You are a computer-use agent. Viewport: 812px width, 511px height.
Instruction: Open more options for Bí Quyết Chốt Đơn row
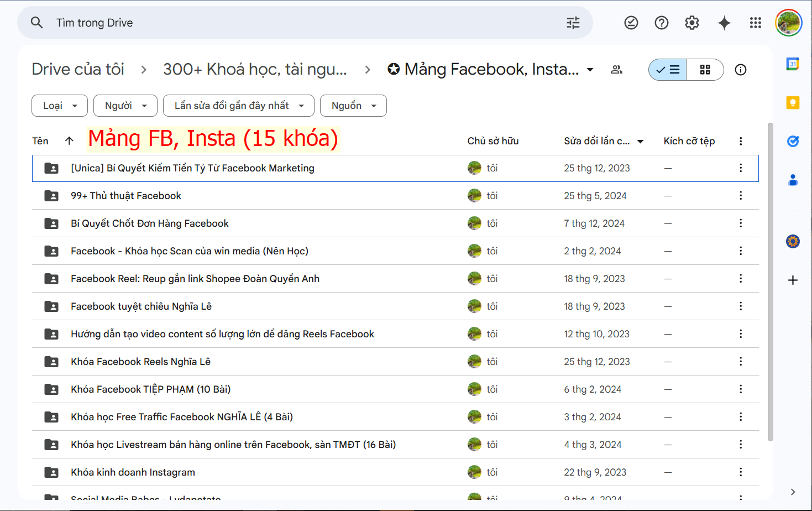[741, 223]
